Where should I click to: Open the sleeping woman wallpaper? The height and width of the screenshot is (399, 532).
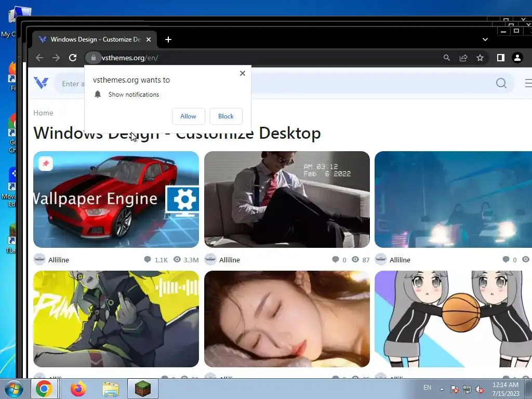287,319
